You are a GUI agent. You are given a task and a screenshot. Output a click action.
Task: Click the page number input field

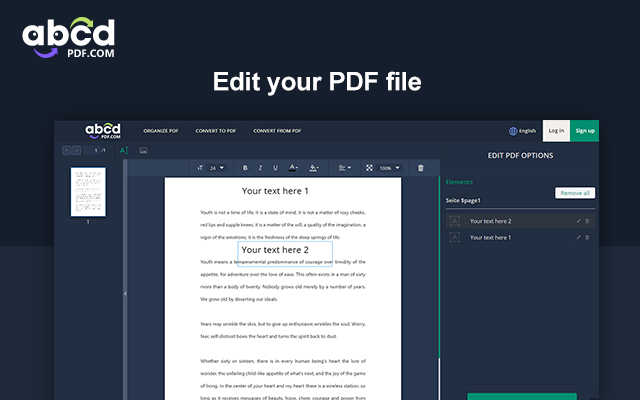click(x=92, y=151)
